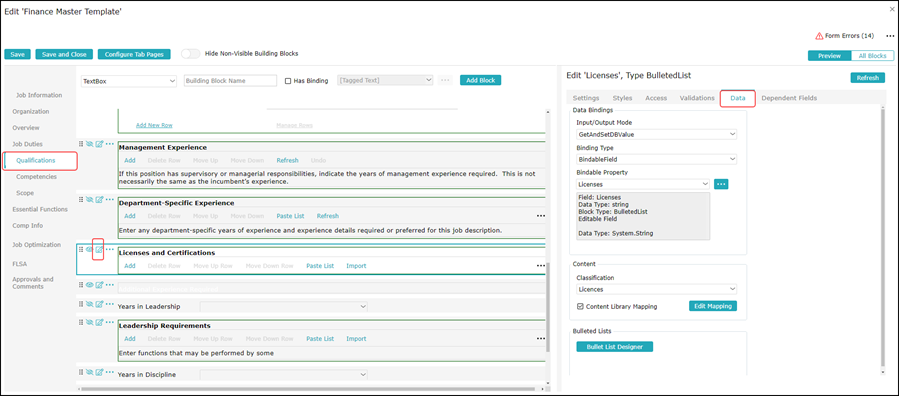Open the ellipsis menu beside Form Errors
899x396 pixels.
tap(890, 36)
